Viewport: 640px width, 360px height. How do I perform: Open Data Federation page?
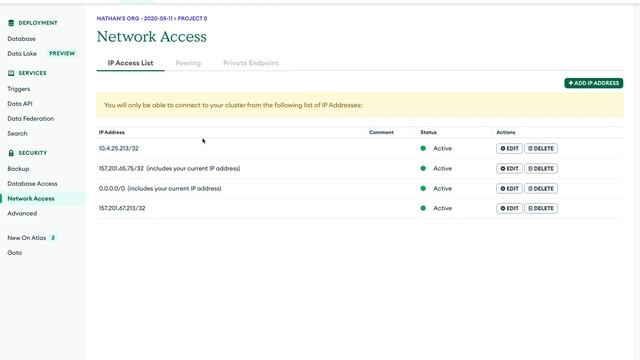click(x=31, y=119)
